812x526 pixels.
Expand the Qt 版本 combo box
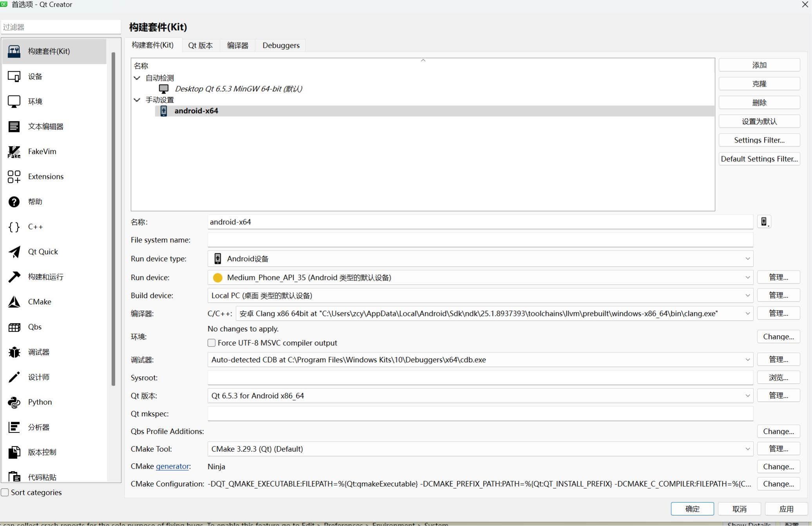point(480,396)
